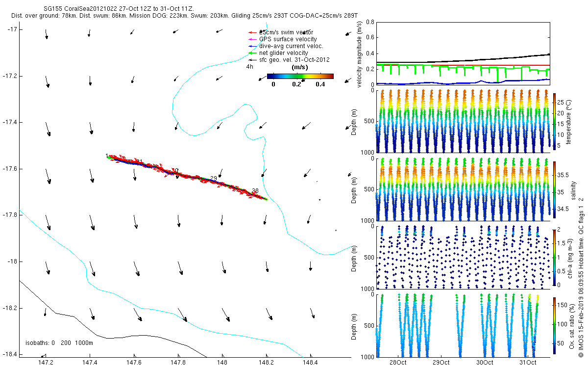588x368 pixels.
Task: Click the map latitude tick '-17.6'
Action: [10, 168]
